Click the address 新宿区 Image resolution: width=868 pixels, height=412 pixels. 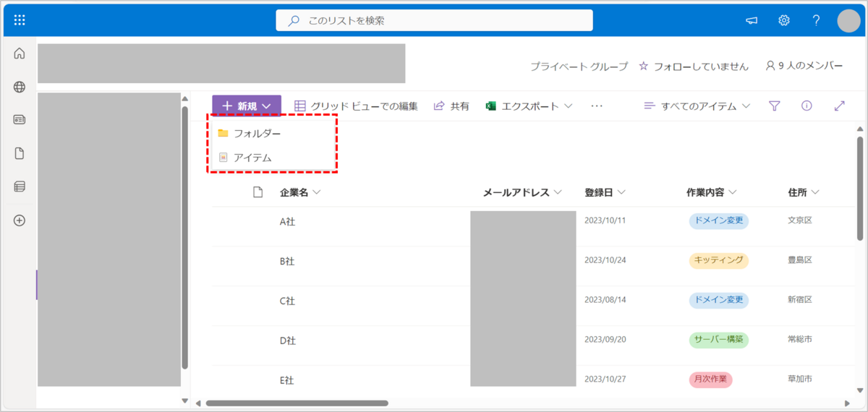[800, 299]
